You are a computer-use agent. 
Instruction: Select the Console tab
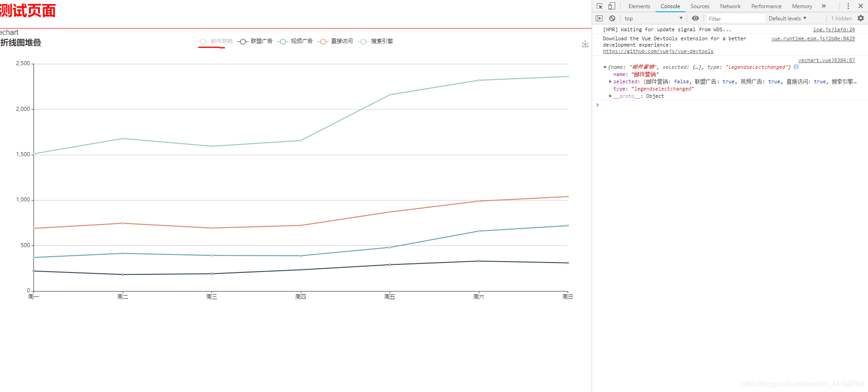pos(670,6)
